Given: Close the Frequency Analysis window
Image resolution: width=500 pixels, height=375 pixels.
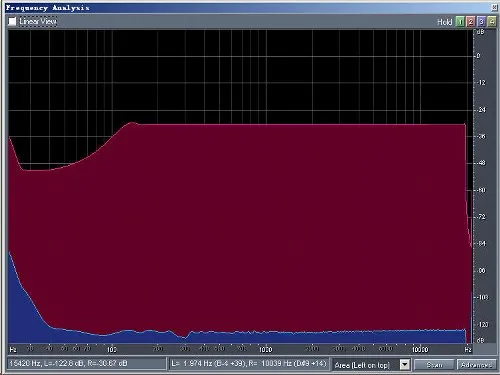Looking at the screenshot, I should coord(494,8).
